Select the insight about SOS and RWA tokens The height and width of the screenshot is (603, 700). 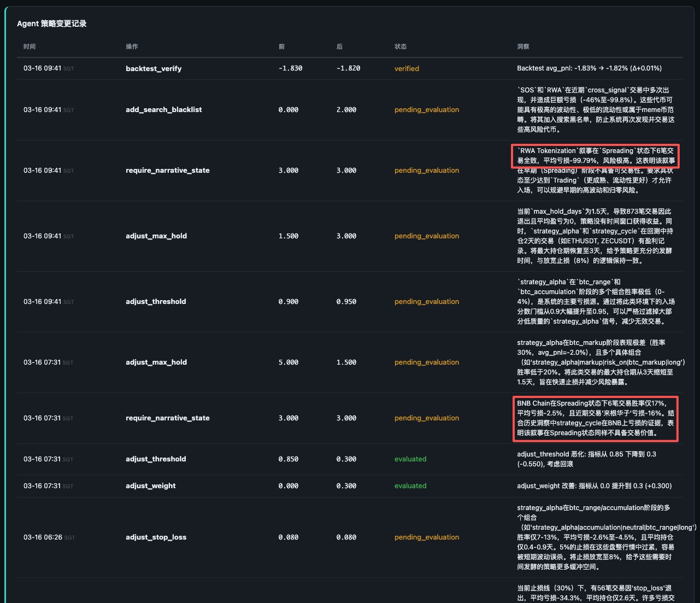tap(596, 109)
